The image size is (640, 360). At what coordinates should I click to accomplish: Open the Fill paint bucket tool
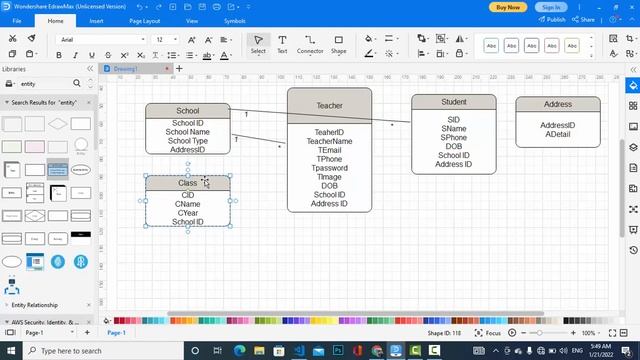(369, 39)
